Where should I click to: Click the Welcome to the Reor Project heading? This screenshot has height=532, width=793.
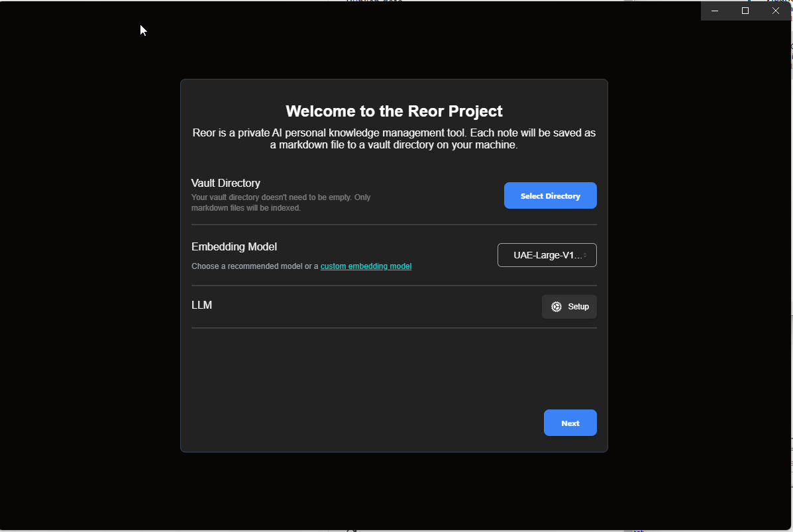(x=394, y=111)
